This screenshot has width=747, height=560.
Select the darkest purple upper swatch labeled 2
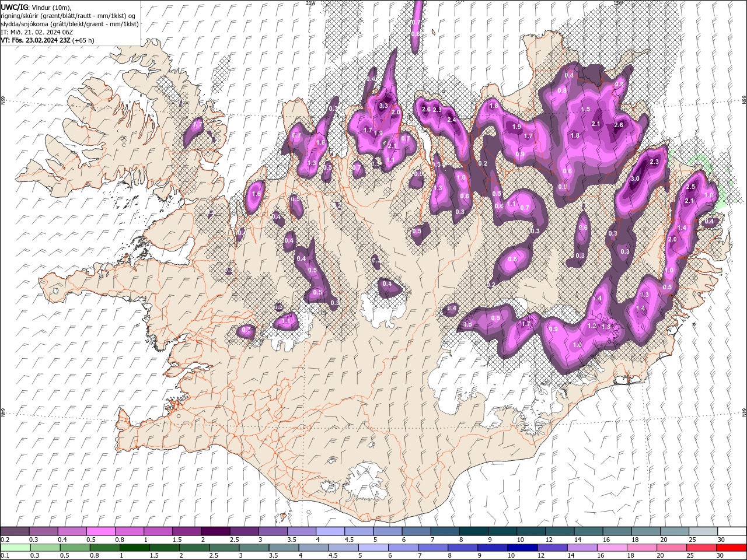(x=215, y=531)
